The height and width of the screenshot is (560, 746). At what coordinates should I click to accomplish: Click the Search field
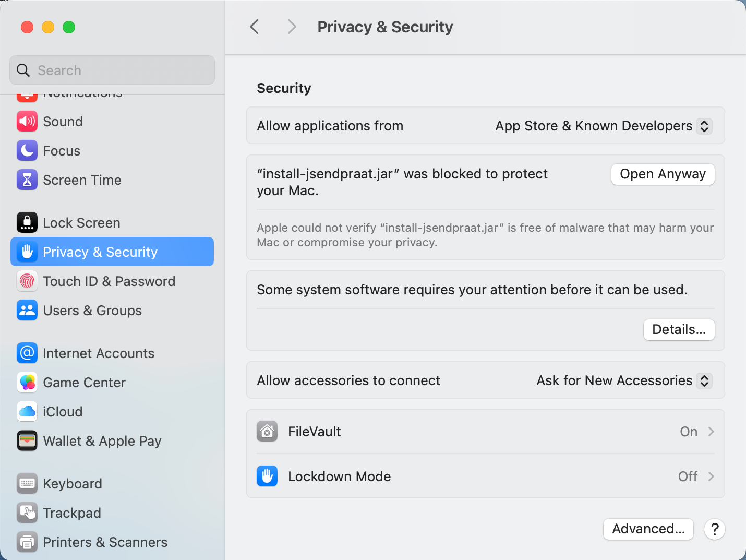click(x=112, y=70)
